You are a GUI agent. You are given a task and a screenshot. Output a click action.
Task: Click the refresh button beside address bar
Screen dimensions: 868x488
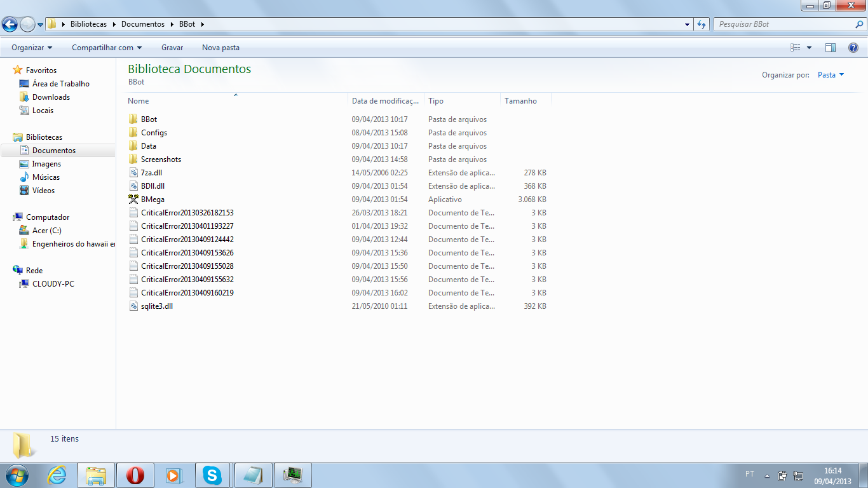click(702, 25)
